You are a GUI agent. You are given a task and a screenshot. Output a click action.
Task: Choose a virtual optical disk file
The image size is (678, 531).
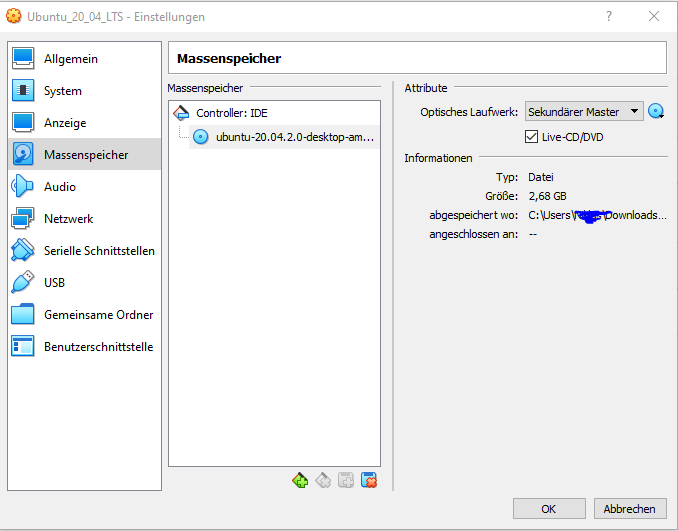point(656,112)
